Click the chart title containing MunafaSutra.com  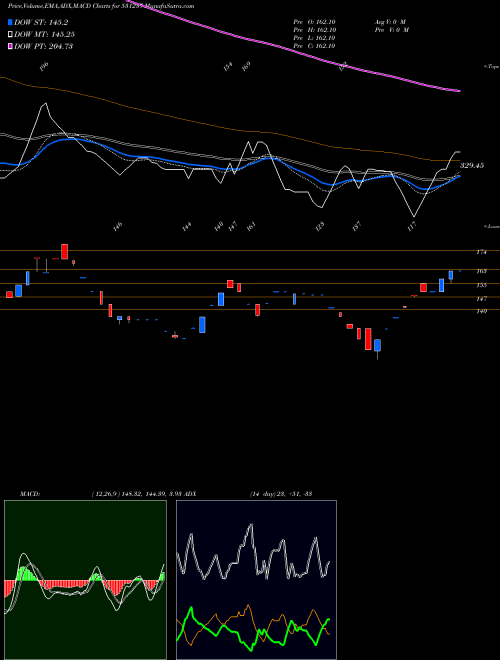click(101, 6)
